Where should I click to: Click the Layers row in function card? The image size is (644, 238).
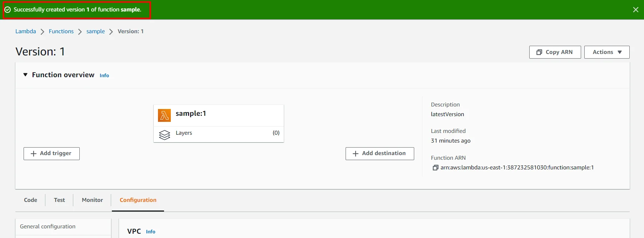(219, 134)
